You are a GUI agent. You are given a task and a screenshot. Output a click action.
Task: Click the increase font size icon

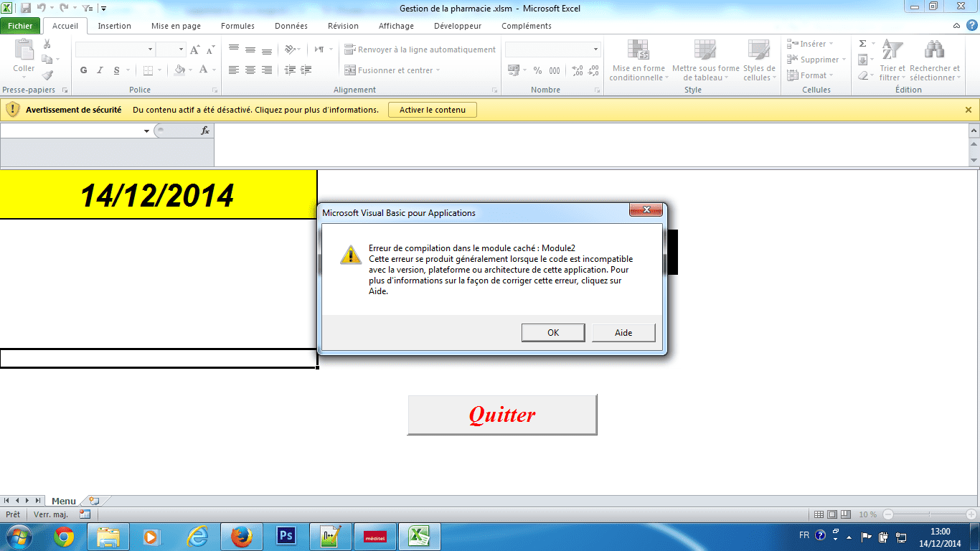click(x=194, y=50)
